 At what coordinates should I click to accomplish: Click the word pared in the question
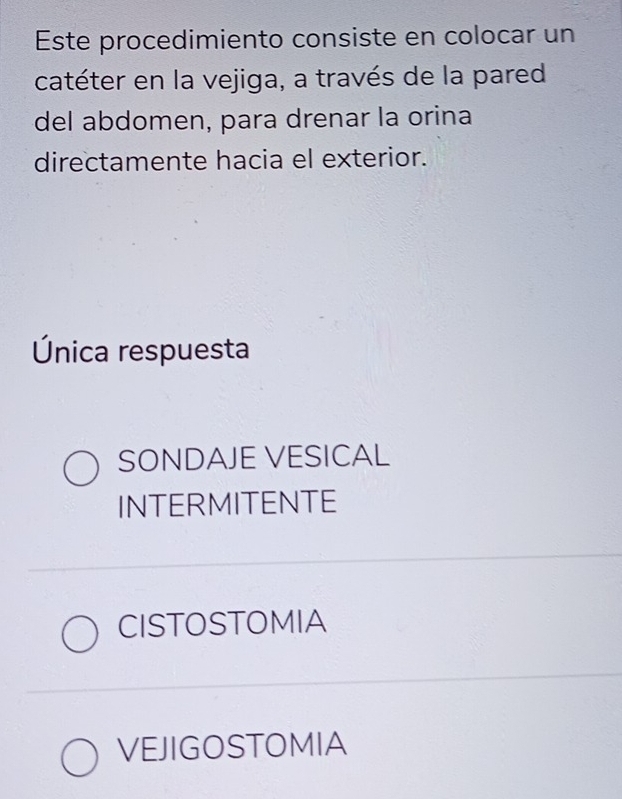[509, 76]
